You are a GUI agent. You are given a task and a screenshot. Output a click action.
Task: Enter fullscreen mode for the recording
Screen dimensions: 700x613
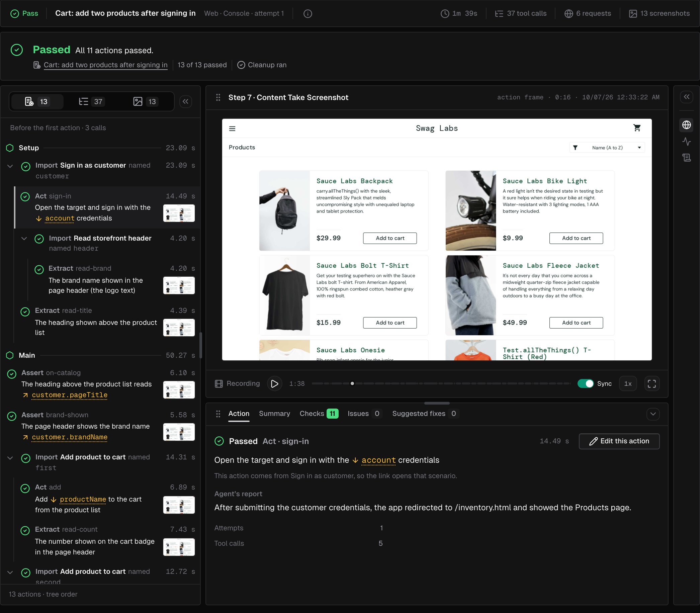point(651,383)
